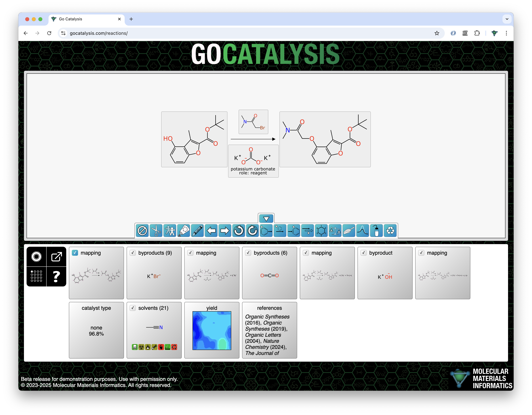Click the yield heatmap thumbnail
The height and width of the screenshot is (415, 532).
point(212,331)
